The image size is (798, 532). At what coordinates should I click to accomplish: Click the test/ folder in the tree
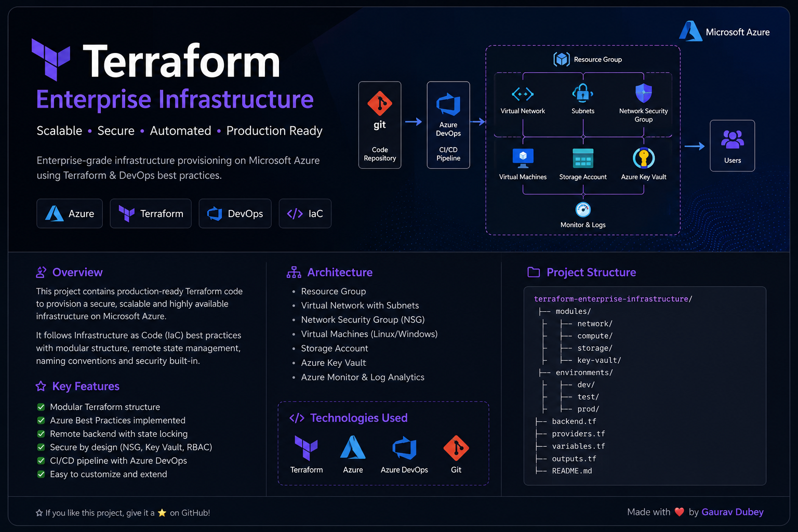click(x=588, y=396)
